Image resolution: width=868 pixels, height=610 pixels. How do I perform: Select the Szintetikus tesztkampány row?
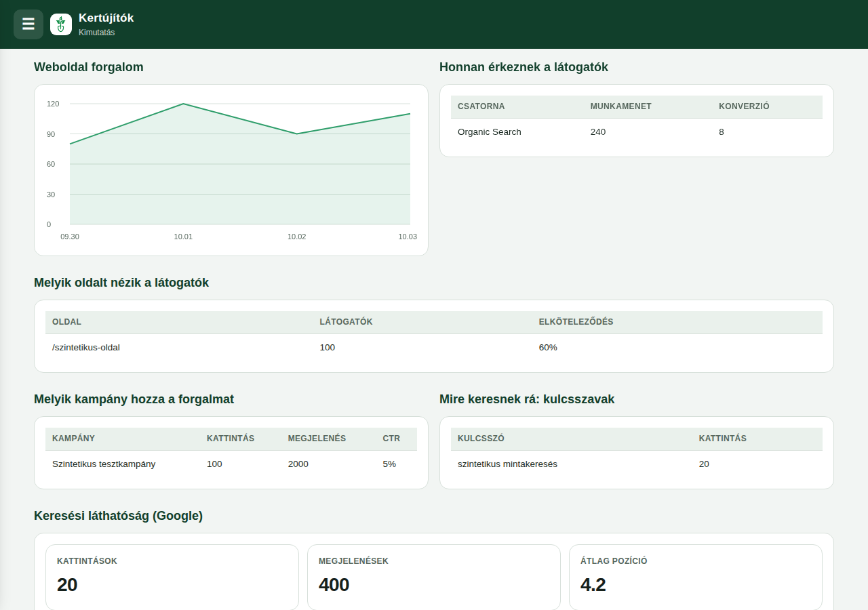(231, 464)
